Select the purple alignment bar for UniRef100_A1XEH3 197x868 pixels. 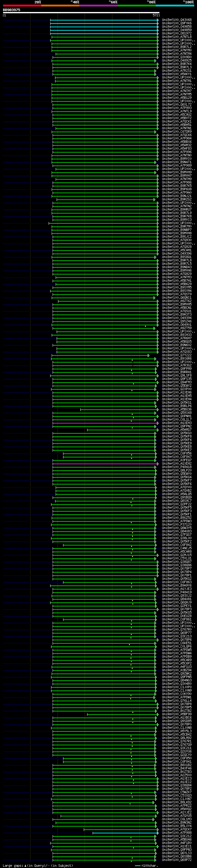click(x=106, y=423)
